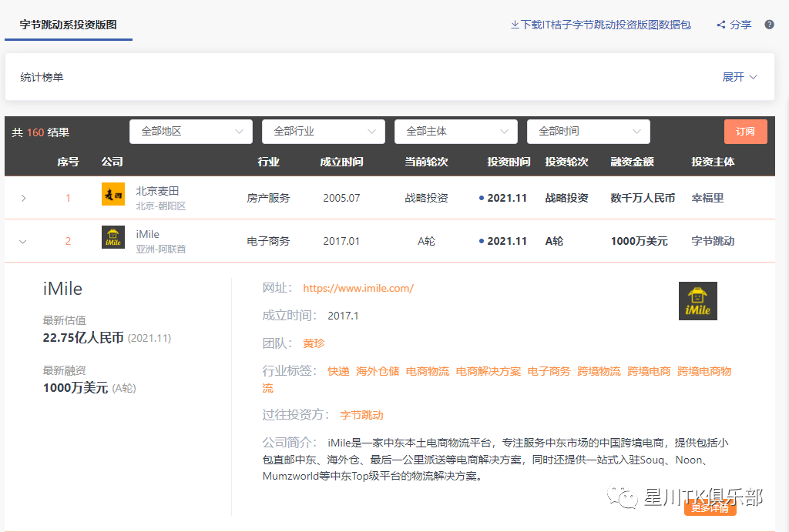Open the 全部地区 region filter dropdown

[x=190, y=132]
